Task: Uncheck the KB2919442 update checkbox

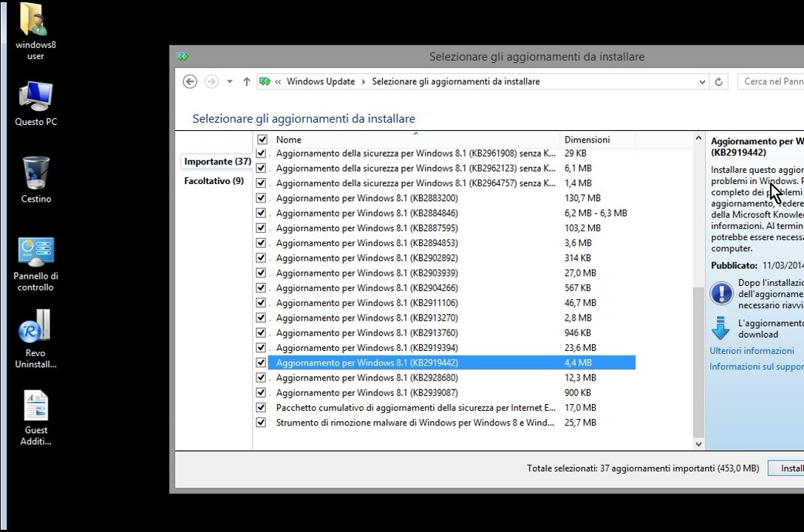Action: pos(261,362)
